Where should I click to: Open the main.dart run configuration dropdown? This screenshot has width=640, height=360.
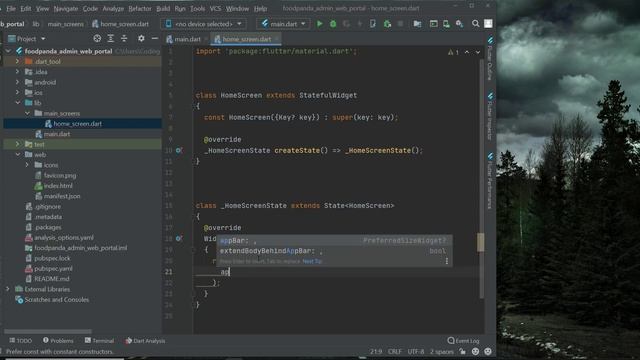coord(283,24)
